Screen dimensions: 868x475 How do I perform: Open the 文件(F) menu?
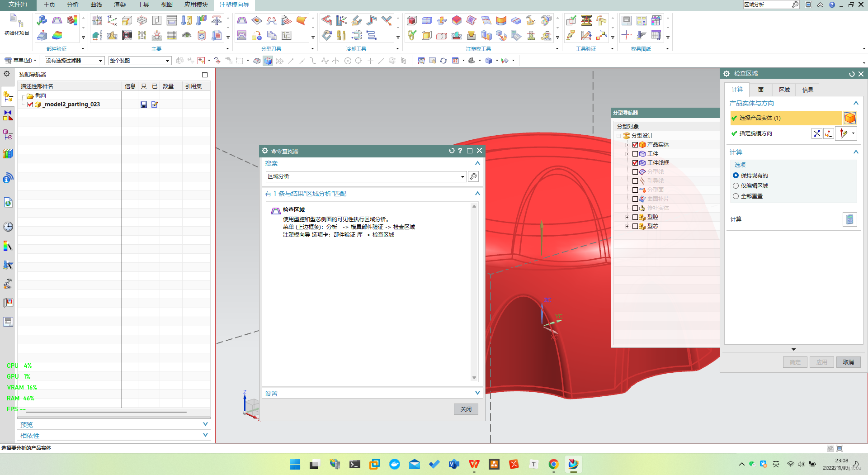(x=18, y=5)
